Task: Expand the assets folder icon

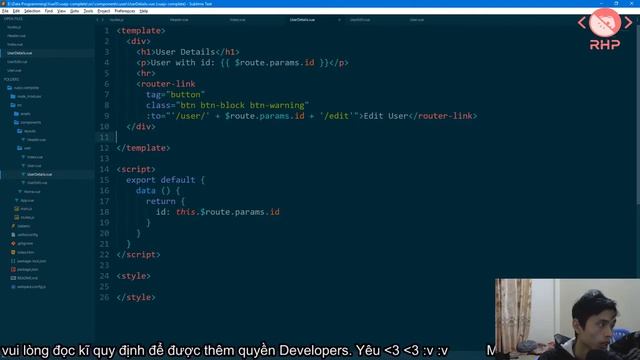Action: [16, 113]
